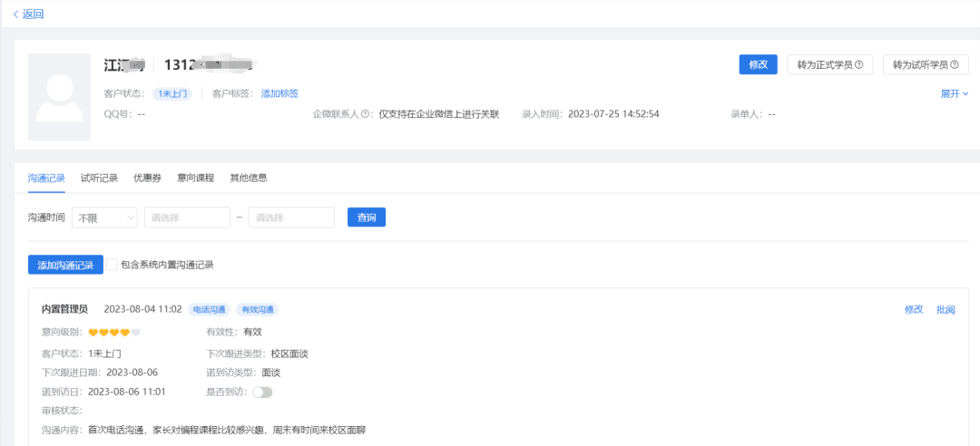
Task: Click the customer avatar placeholder image
Action: pyautogui.click(x=59, y=97)
